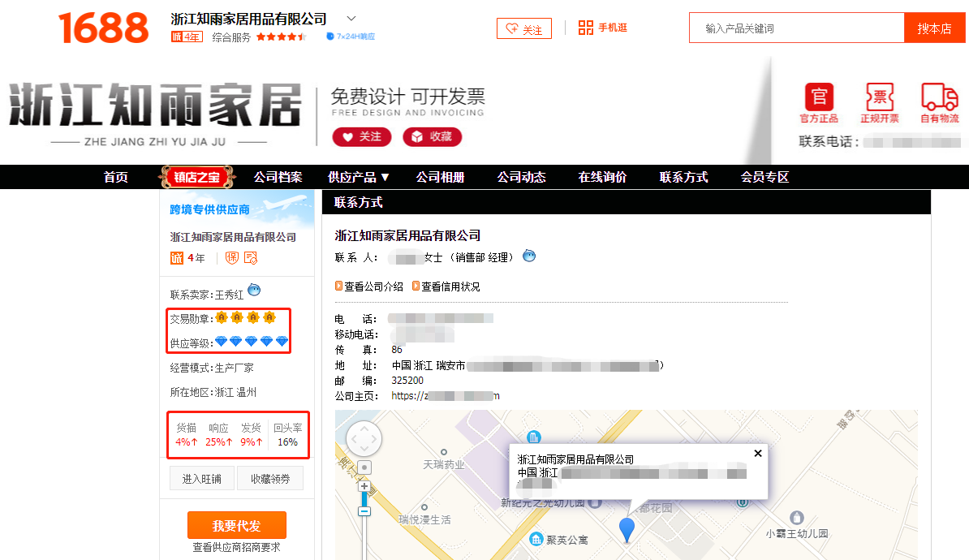
Task: Click the company homepage https link
Action: click(x=445, y=395)
